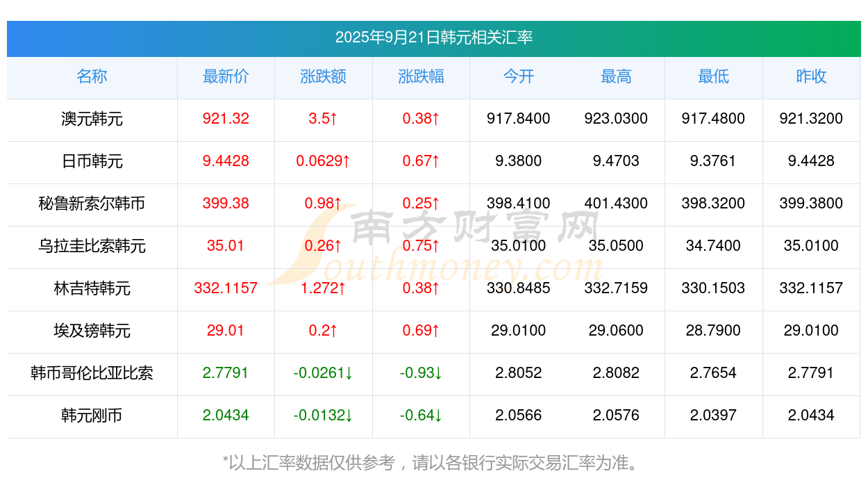Click change amount -0.0132↓
The image size is (868, 485).
(324, 416)
